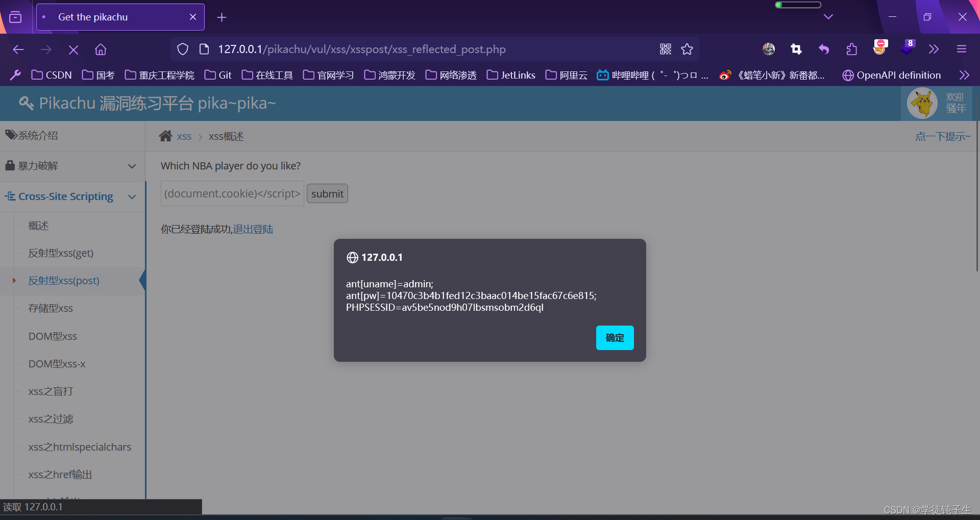Open the OpenAPI definition bookmark
This screenshot has width=980, height=520.
892,75
